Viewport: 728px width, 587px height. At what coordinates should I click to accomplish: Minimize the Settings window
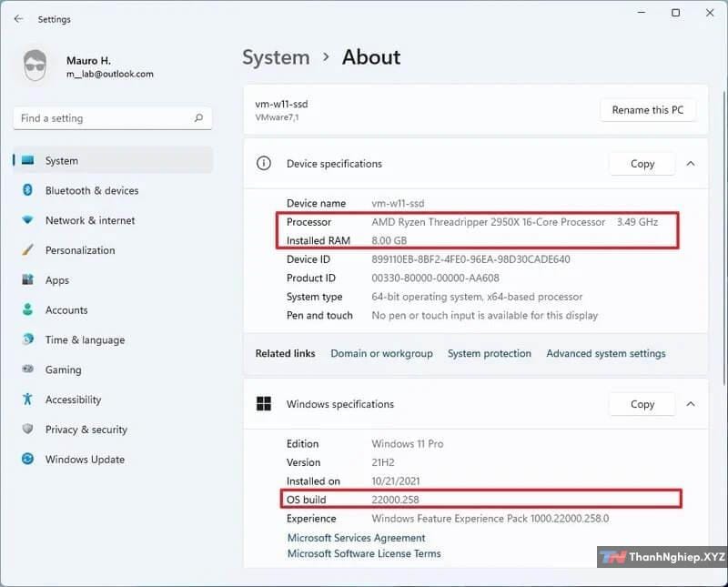click(642, 13)
